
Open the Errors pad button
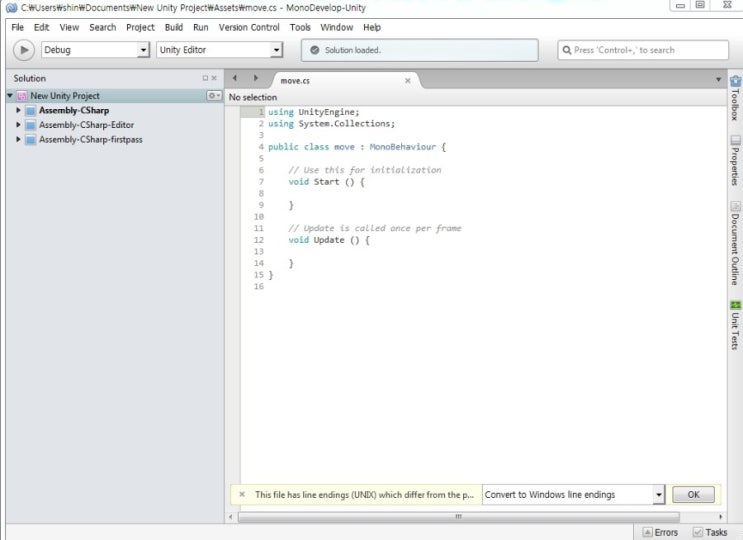[x=660, y=532]
